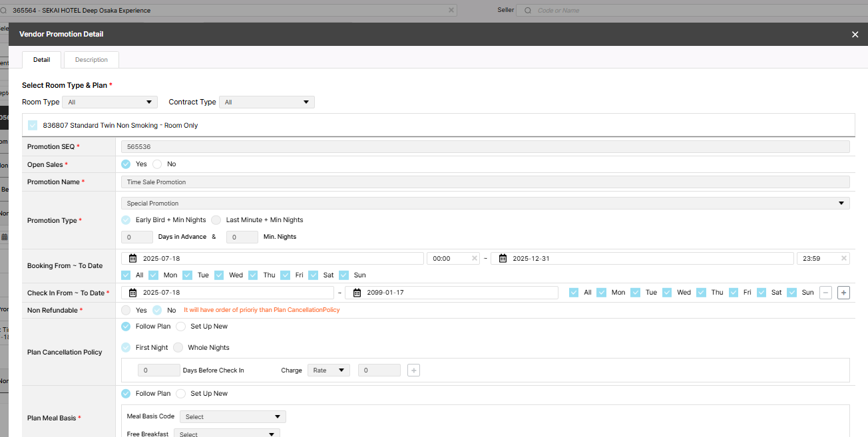Expand the Special Promotion type dropdown

485,204
